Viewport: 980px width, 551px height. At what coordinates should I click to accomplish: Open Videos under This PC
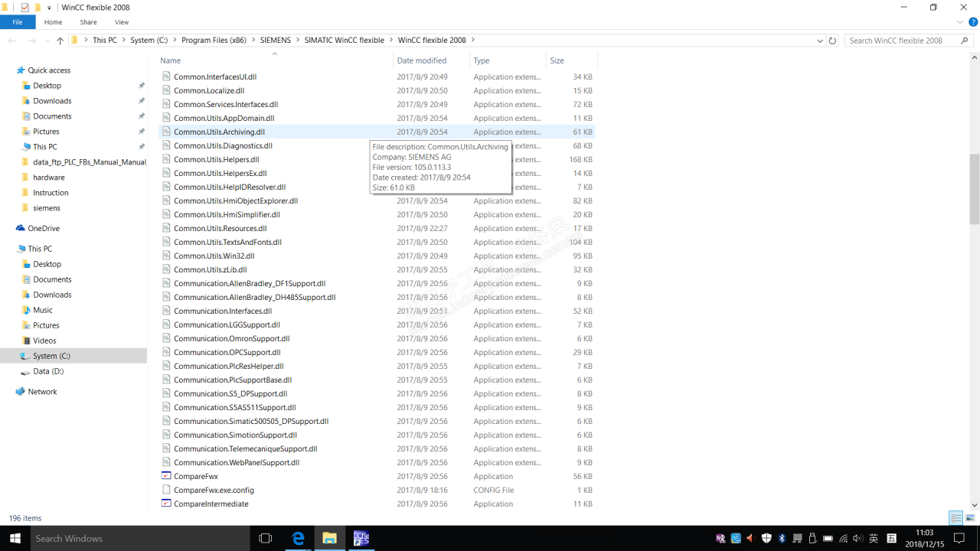click(x=44, y=341)
